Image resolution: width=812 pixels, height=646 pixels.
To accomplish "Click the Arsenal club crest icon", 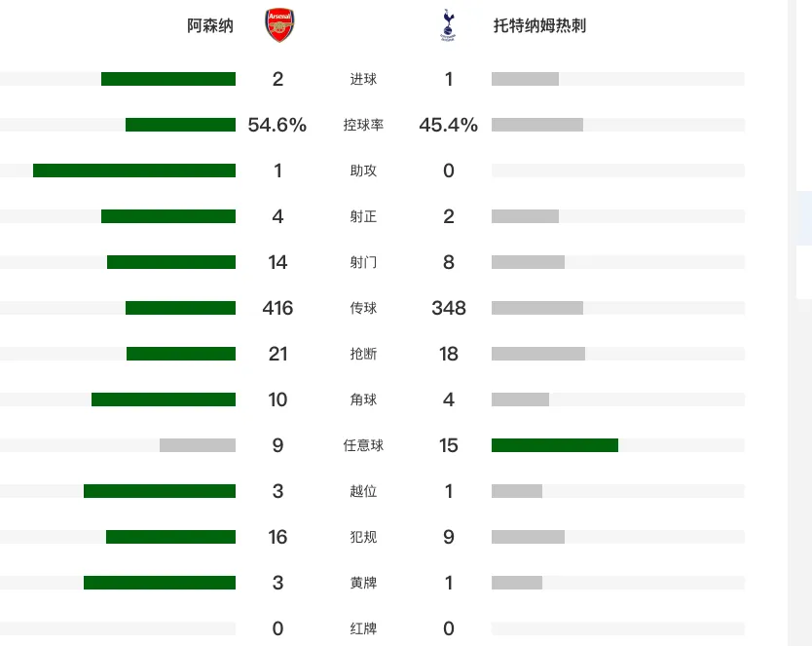I will click(x=279, y=25).
